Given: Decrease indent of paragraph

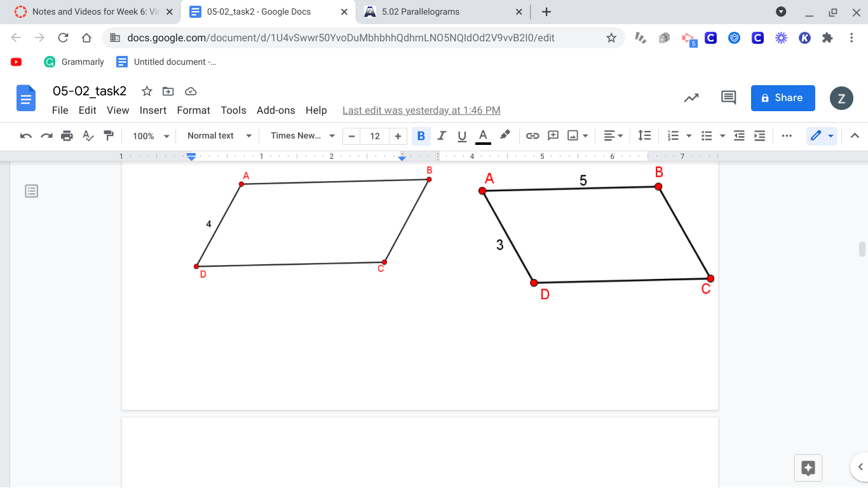Looking at the screenshot, I should (739, 135).
